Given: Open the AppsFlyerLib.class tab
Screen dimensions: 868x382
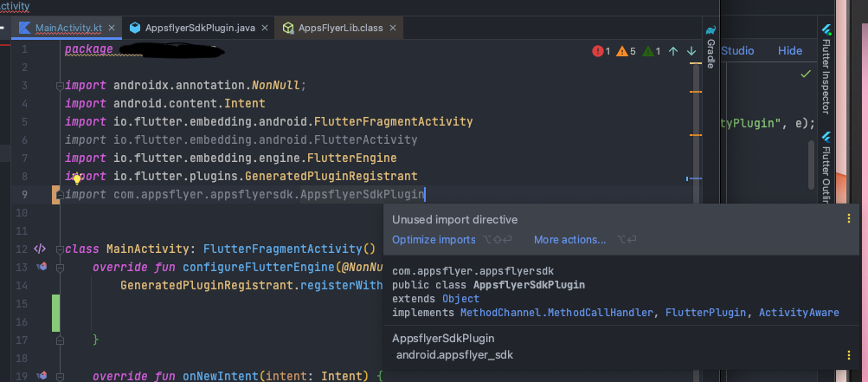Looking at the screenshot, I should click(x=340, y=28).
